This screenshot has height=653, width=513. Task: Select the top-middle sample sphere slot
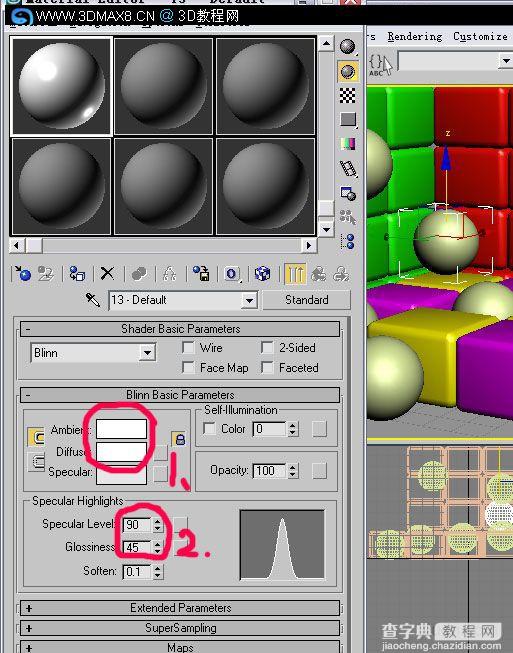[x=163, y=87]
